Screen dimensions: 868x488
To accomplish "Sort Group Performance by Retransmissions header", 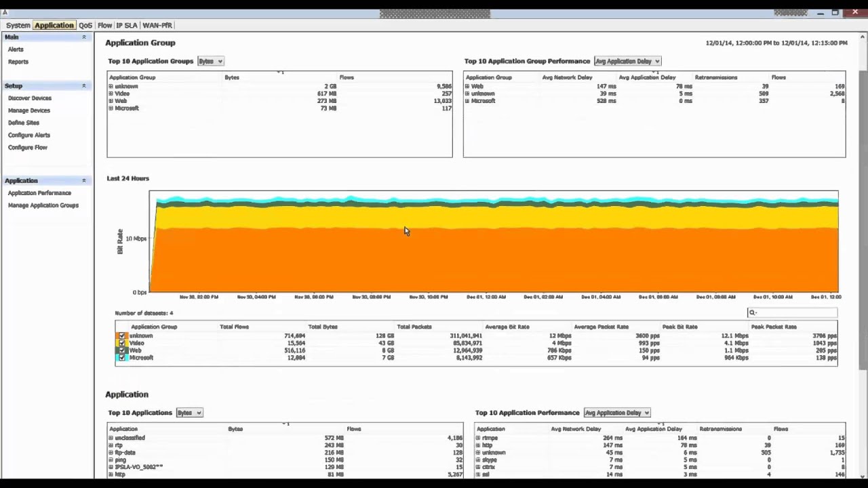I will click(x=716, y=77).
